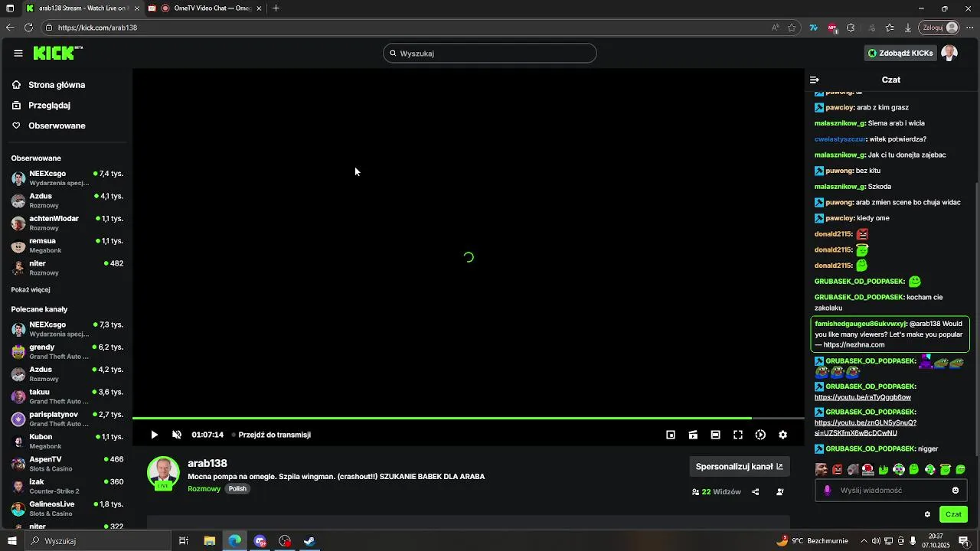Open the emoji picker in chat input
980x551 pixels.
[x=955, y=491]
